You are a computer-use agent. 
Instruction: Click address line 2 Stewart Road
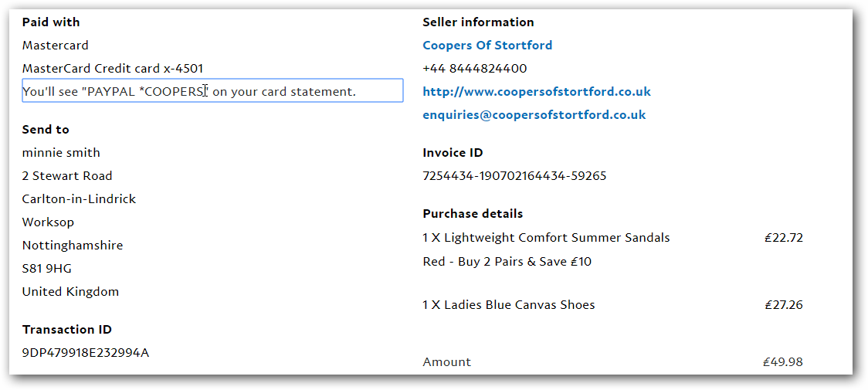[67, 176]
